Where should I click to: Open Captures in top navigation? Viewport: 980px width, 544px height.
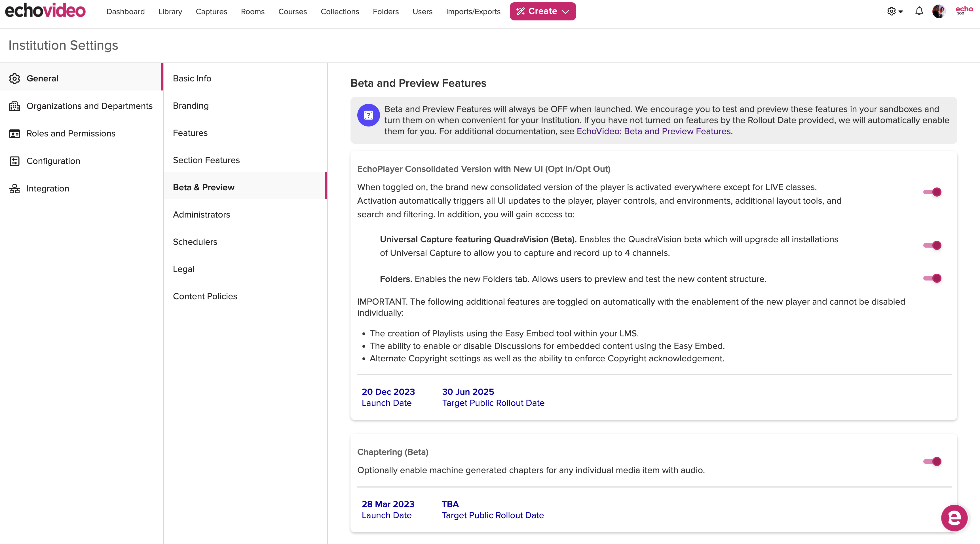tap(211, 11)
